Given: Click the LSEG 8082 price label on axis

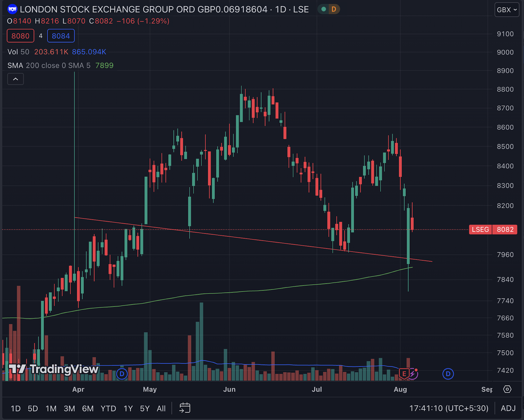Looking at the screenshot, I should pos(493,229).
